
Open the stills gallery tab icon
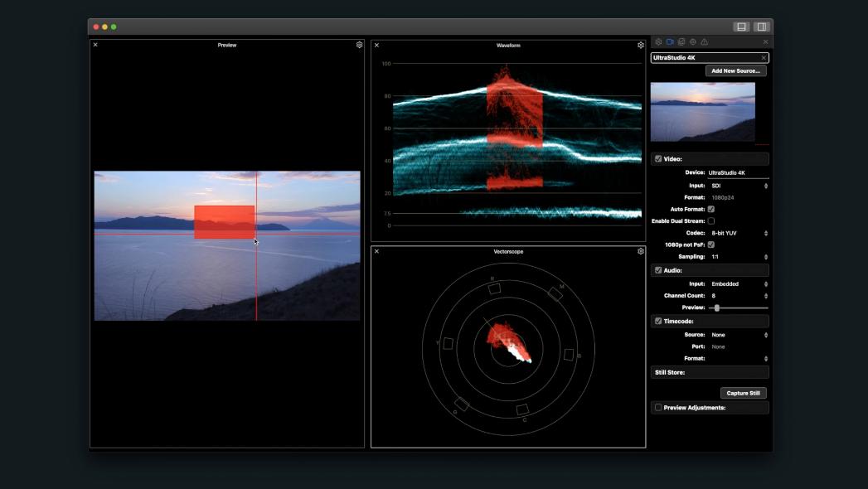coord(681,41)
